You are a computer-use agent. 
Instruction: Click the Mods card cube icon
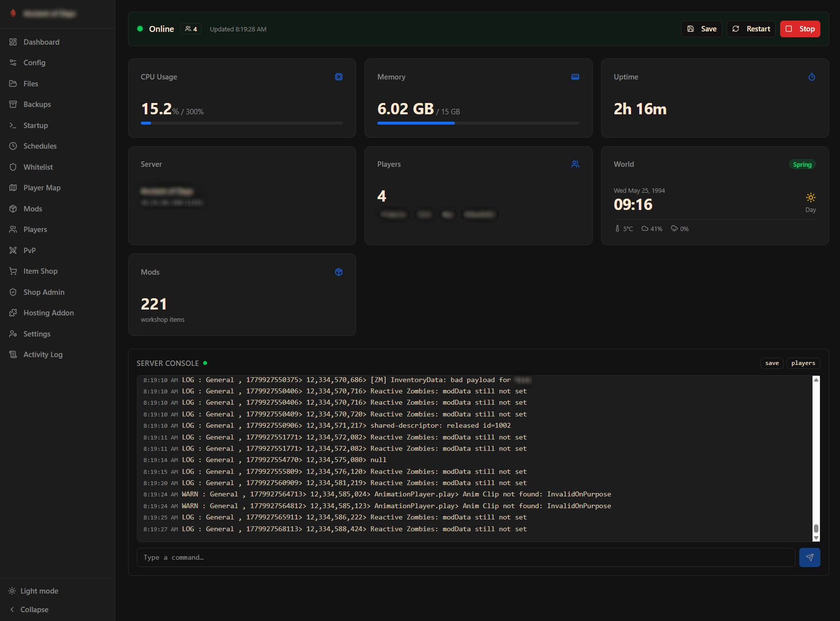point(339,272)
